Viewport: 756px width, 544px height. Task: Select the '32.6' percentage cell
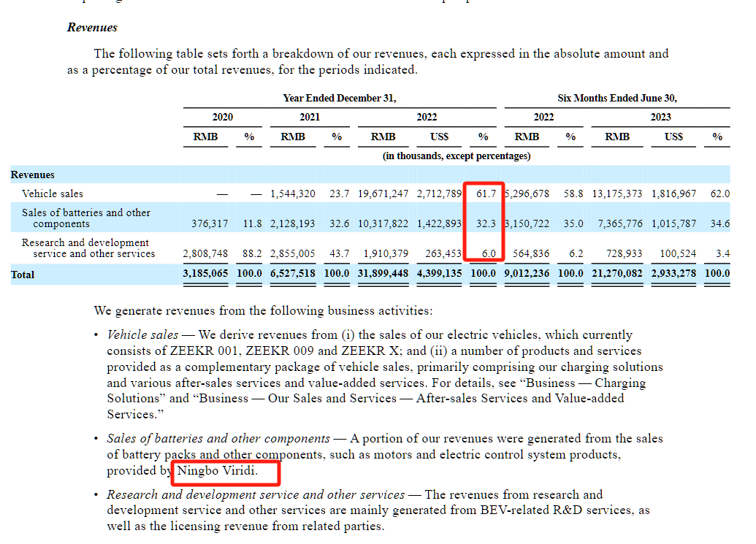(340, 224)
